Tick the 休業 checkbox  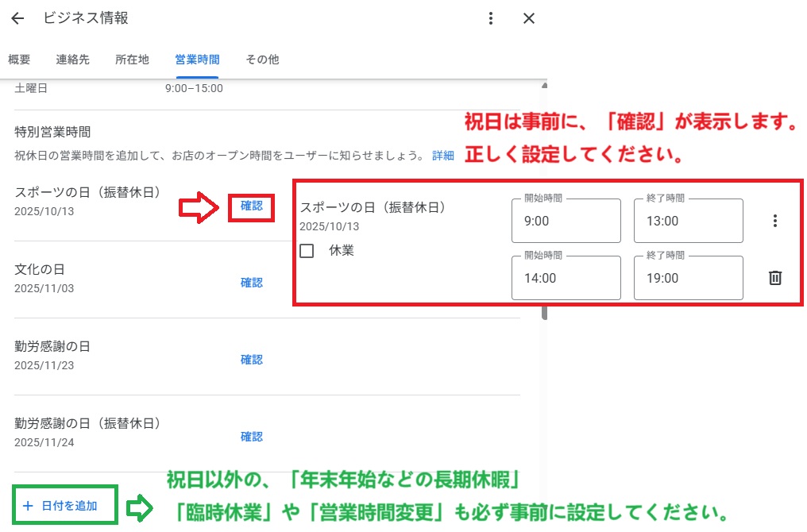[307, 251]
